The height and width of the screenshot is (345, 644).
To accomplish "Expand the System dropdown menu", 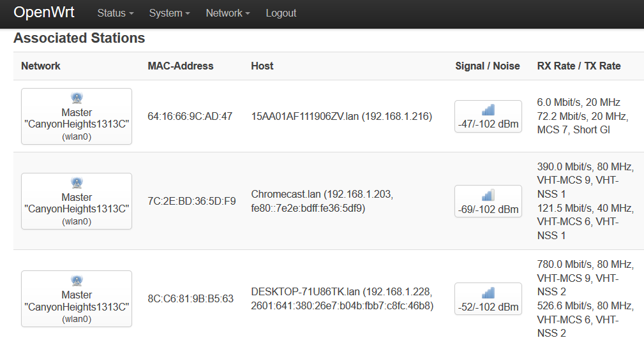I will 169,13.
